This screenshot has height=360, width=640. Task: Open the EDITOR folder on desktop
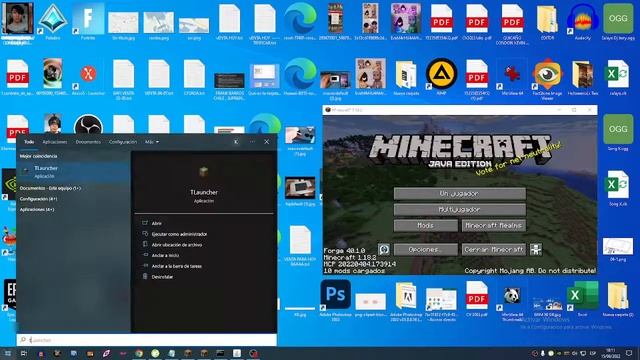click(x=547, y=20)
